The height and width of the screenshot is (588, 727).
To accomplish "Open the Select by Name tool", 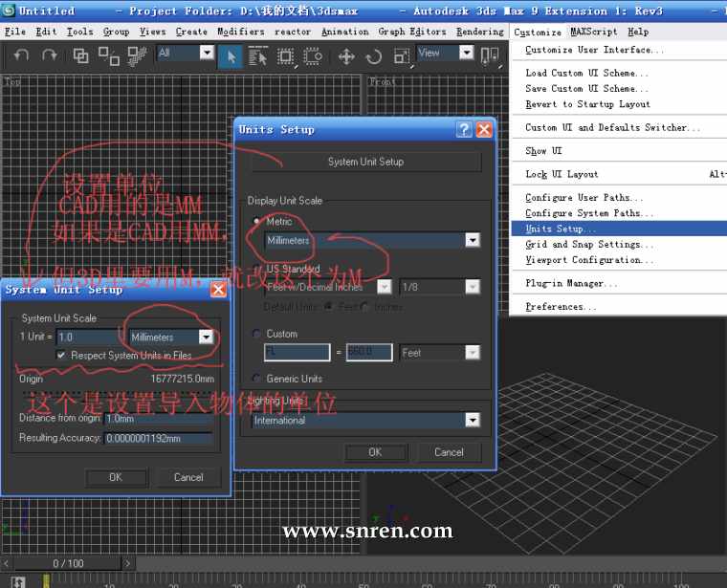I will click(x=256, y=55).
